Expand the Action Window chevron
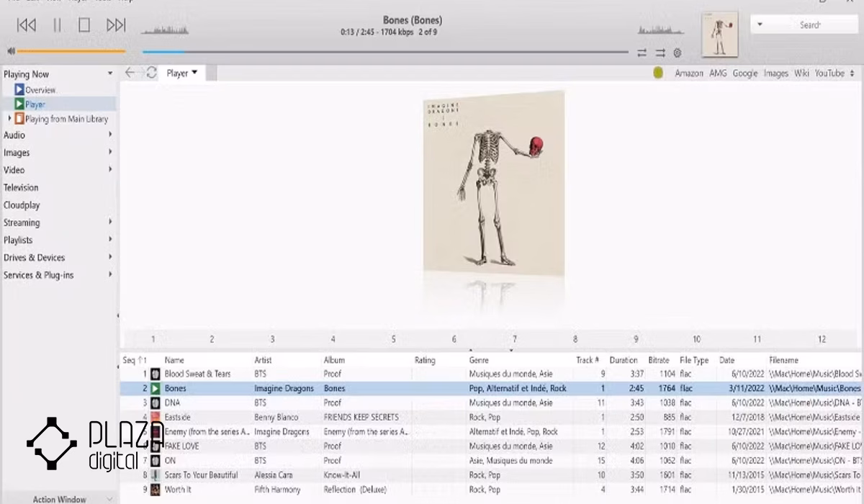864x504 pixels. (109, 498)
